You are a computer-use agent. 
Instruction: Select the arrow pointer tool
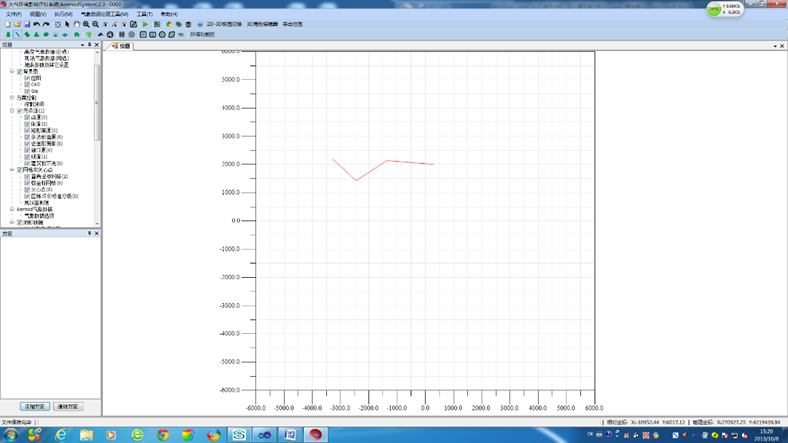[67, 24]
